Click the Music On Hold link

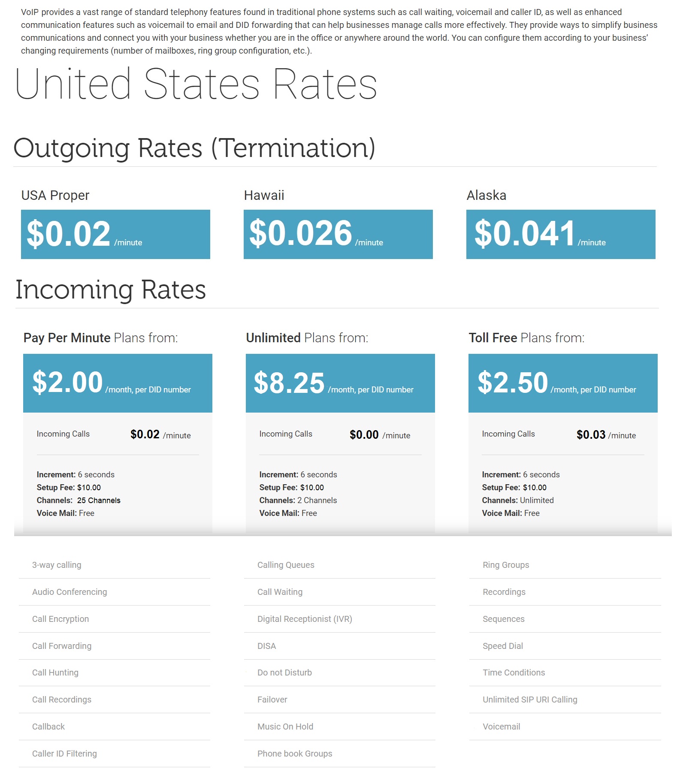[285, 727]
